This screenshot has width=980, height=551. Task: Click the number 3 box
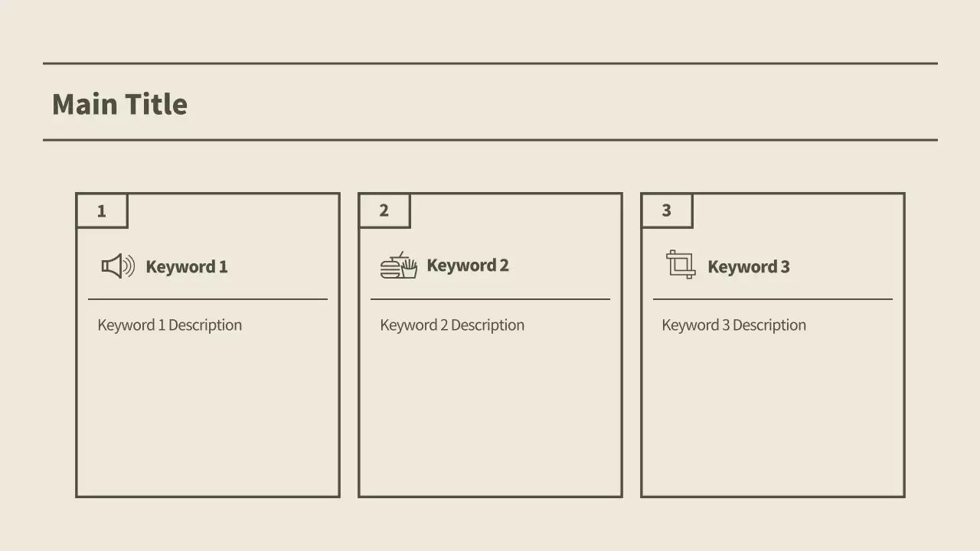pos(667,211)
